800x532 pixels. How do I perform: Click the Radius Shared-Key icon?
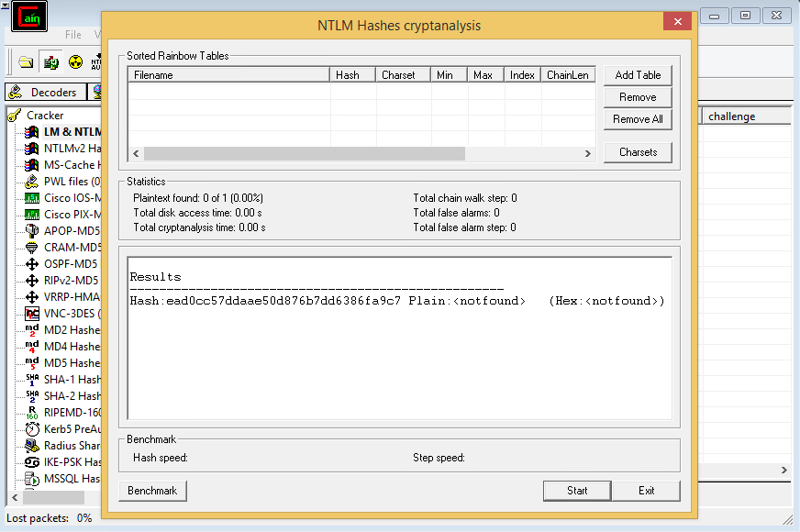[31, 445]
